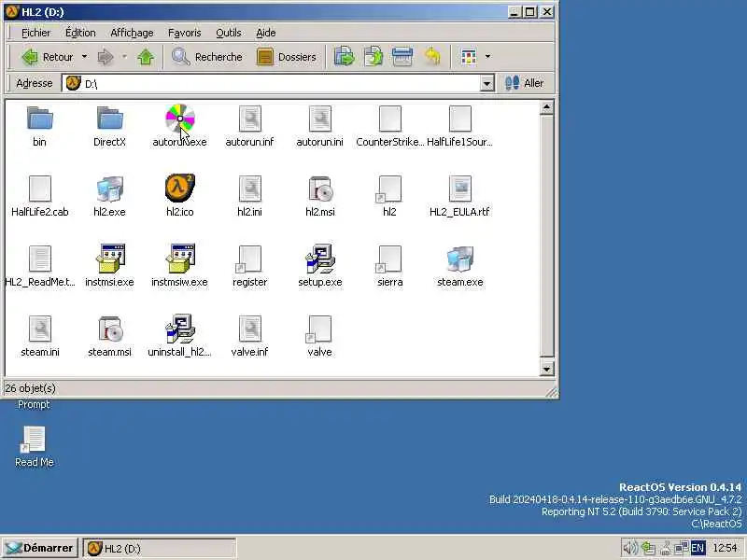Open the Favoris menu
The width and height of the screenshot is (747, 560).
pyautogui.click(x=184, y=33)
